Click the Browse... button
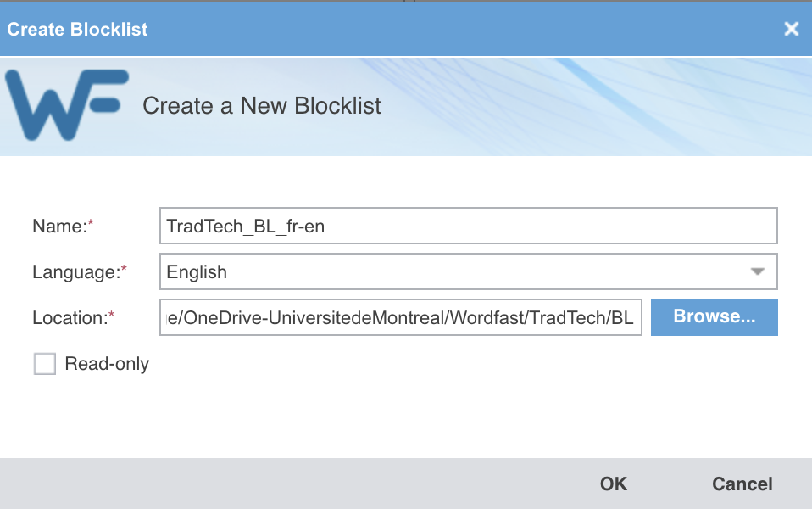This screenshot has width=812, height=509. (715, 317)
